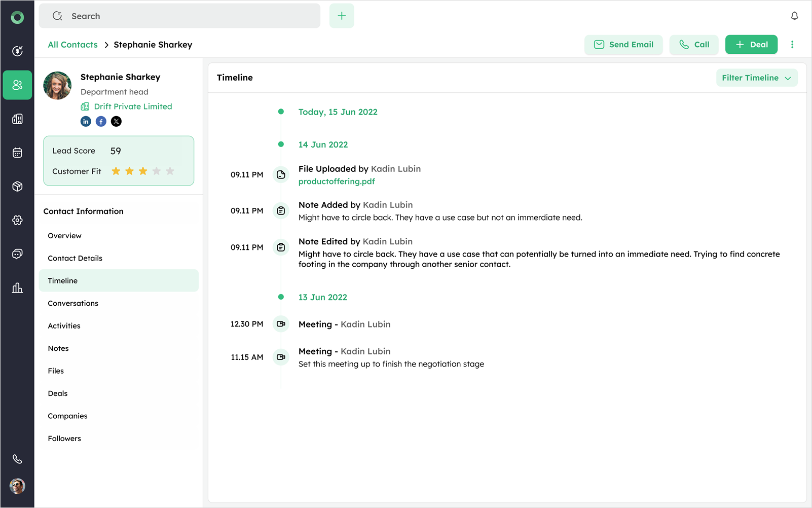
Task: Open settings gear in left sidebar
Action: pos(17,220)
